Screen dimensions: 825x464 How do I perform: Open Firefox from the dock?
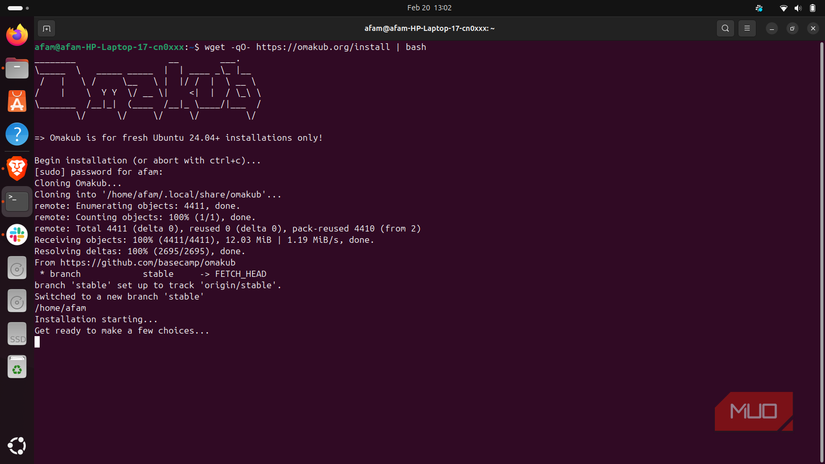point(17,35)
